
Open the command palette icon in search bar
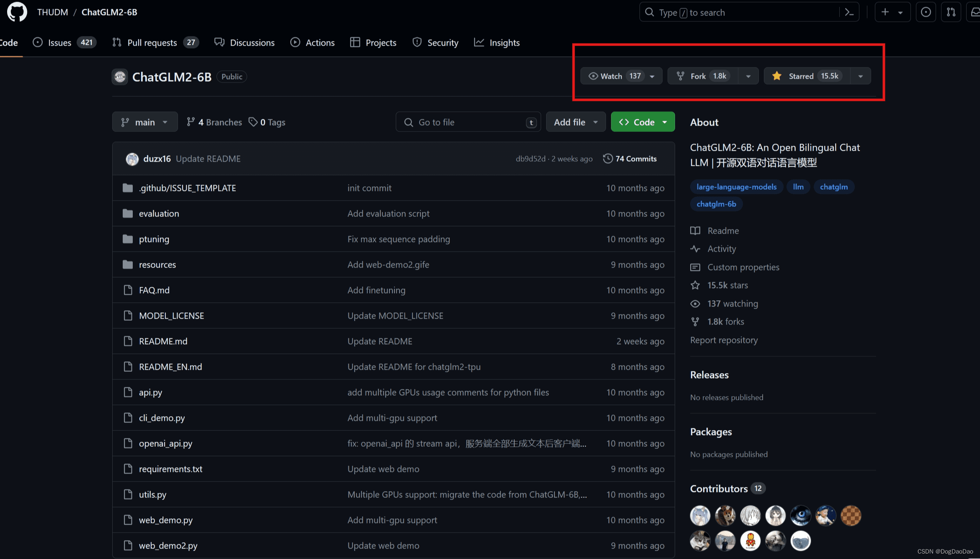(849, 13)
